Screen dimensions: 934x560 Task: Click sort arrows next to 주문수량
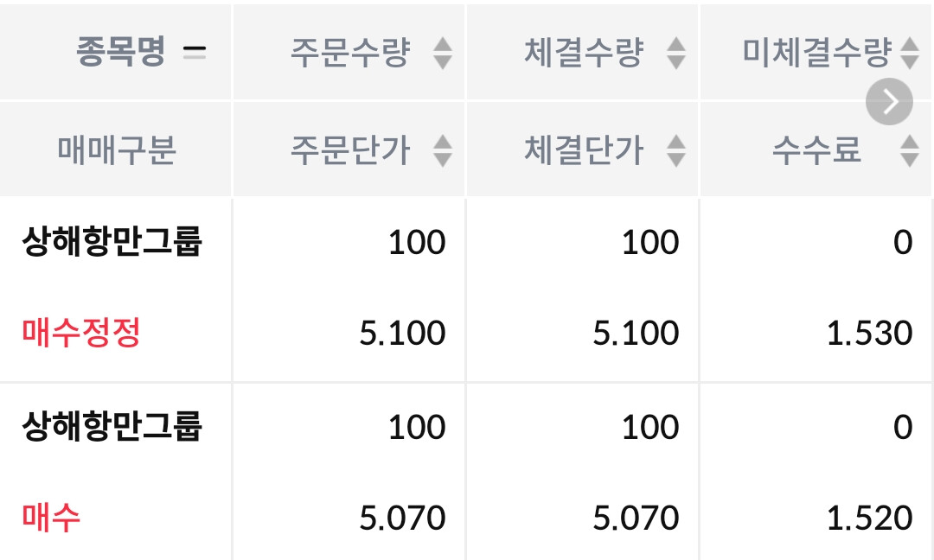(x=442, y=54)
